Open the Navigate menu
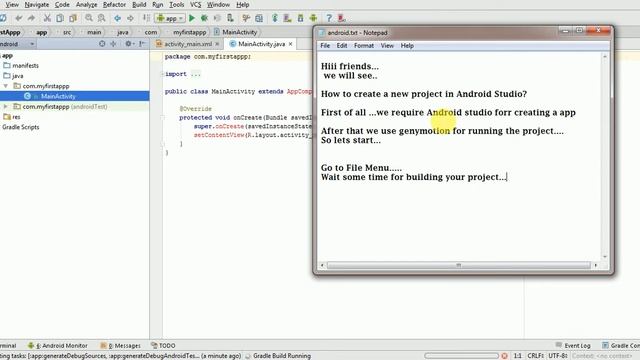Image resolution: width=640 pixels, height=360 pixels. [x=37, y=5]
